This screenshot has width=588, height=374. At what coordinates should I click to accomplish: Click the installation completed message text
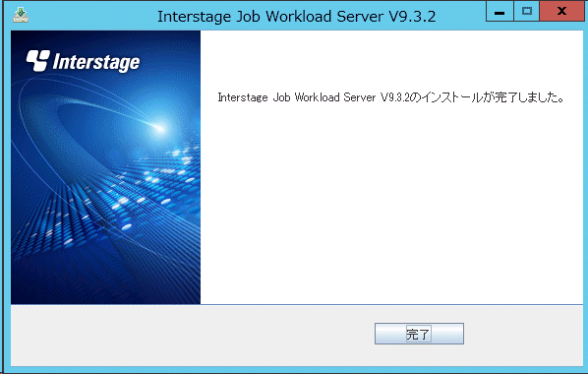390,97
